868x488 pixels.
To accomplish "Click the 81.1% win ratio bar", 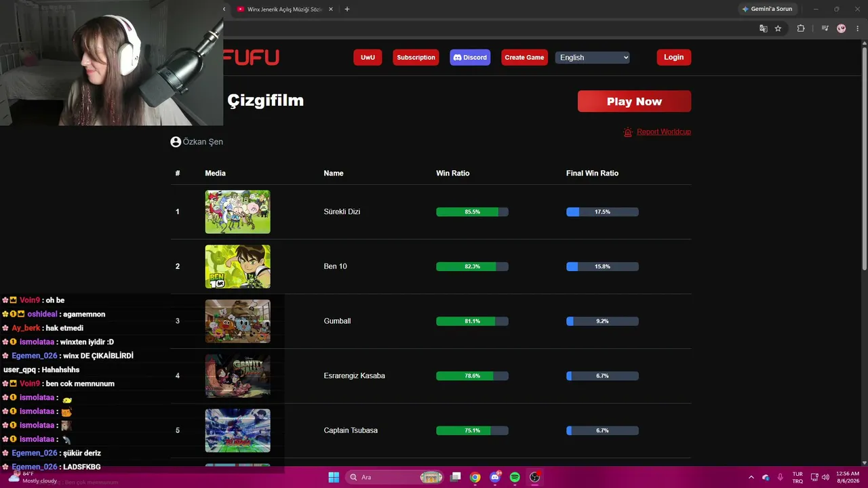I will 472,321.
